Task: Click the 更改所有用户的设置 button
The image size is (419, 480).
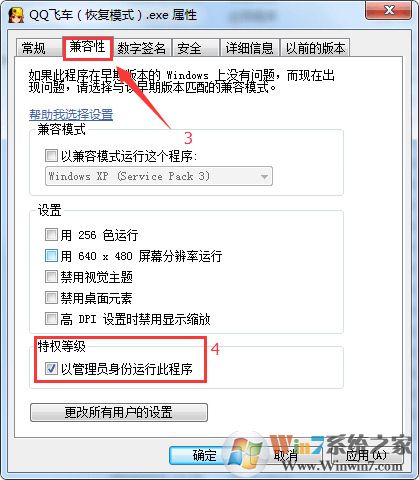Action: click(119, 412)
